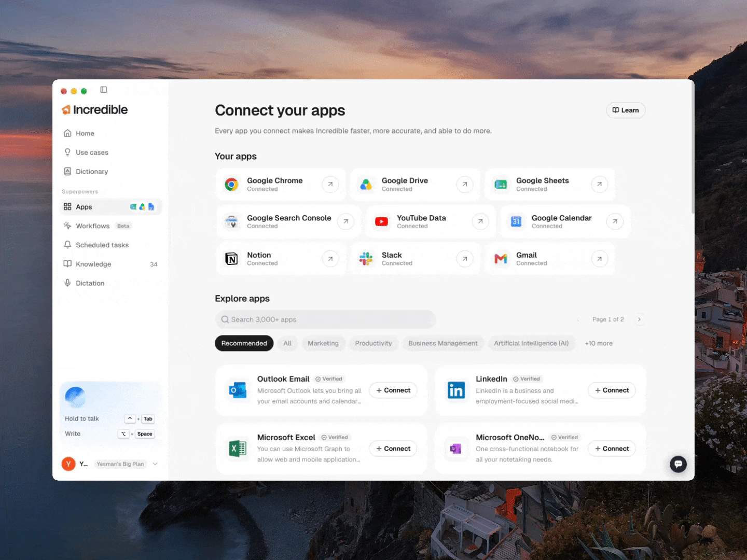Click the Hold to talk shortcut
Viewport: 747px width, 560px height.
coord(110,419)
